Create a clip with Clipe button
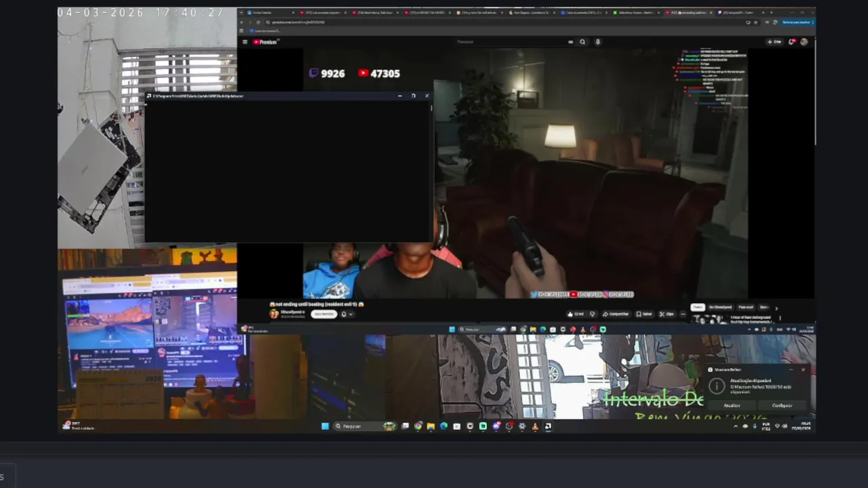Screen dimensions: 868x488 (667, 314)
